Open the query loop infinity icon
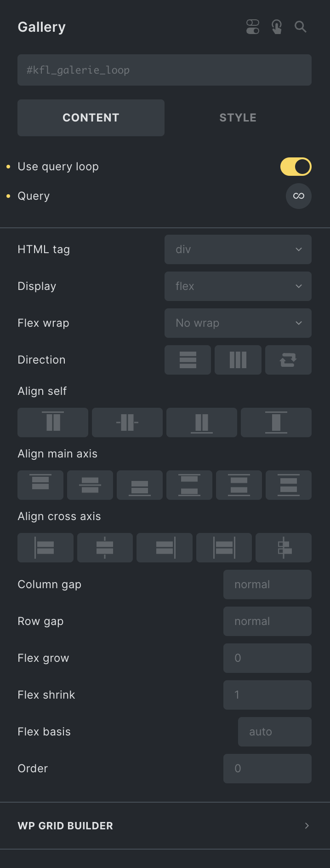The height and width of the screenshot is (868, 330). (299, 196)
